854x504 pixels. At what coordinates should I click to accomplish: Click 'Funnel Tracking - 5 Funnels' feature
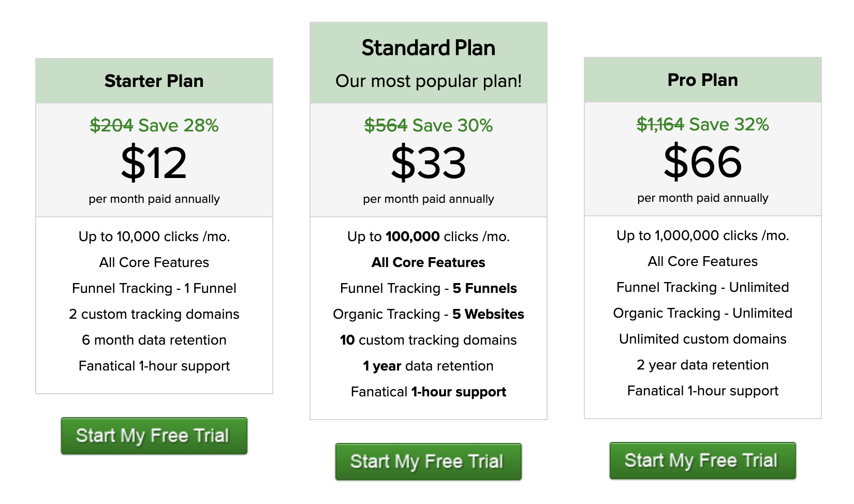[429, 288]
